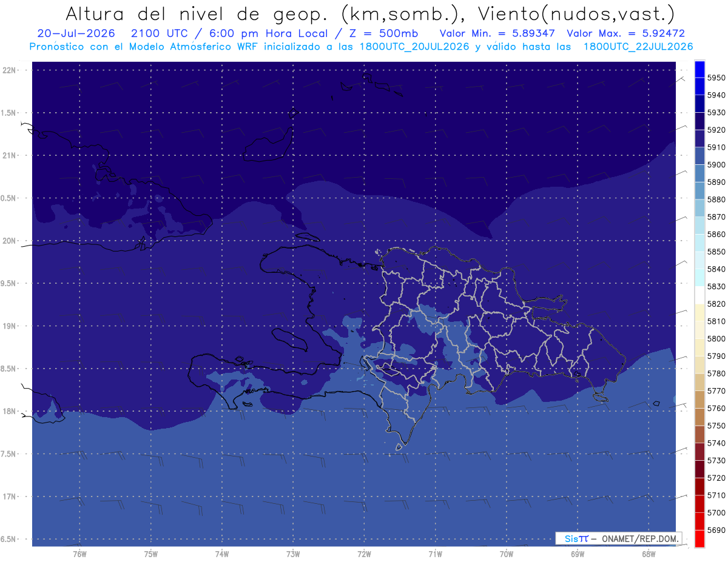Click the '5920' legend value
The width and height of the screenshot is (728, 562).
click(x=716, y=130)
